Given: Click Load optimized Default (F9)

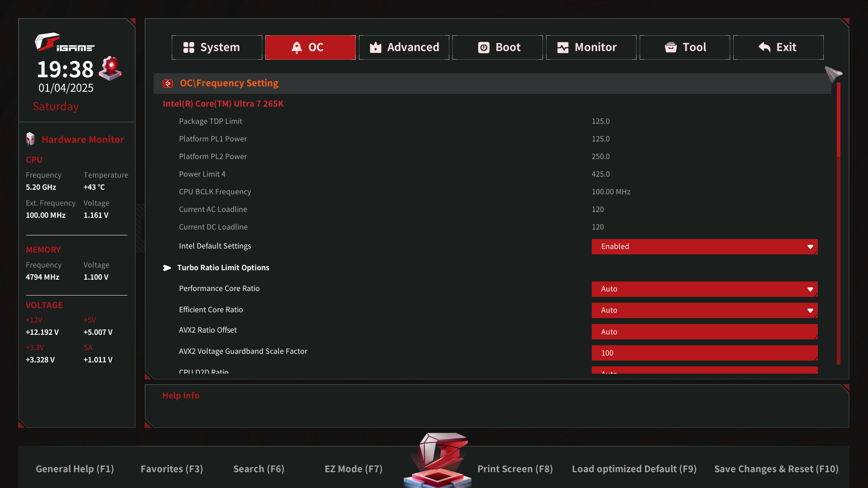Looking at the screenshot, I should coord(634,469).
